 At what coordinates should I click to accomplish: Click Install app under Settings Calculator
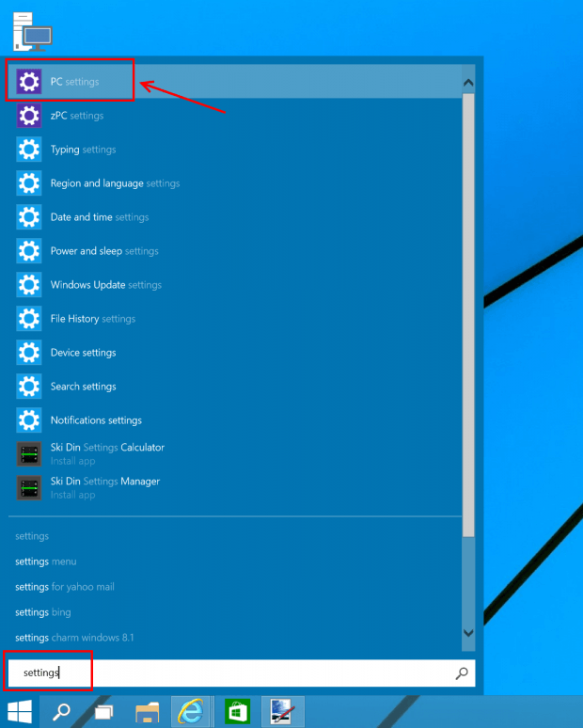tap(73, 461)
